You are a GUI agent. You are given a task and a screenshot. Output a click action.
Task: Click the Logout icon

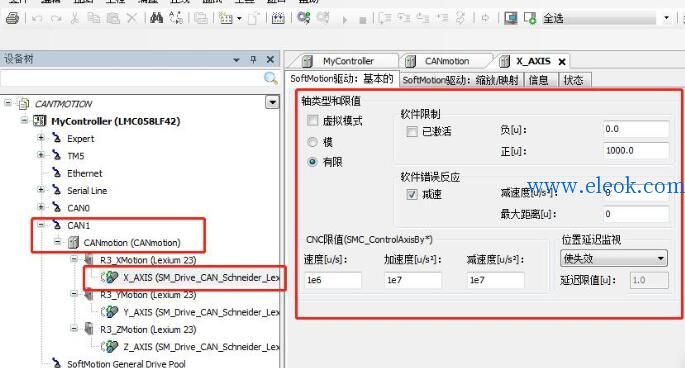tap(323, 18)
